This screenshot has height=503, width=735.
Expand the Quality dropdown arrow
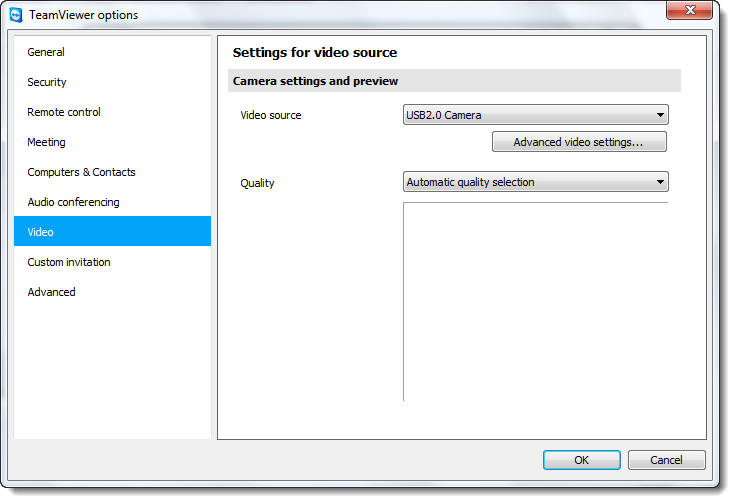(660, 182)
